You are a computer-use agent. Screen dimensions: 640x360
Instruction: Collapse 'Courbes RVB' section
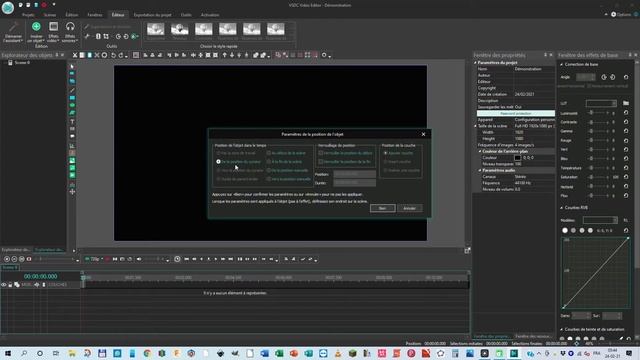click(562, 208)
